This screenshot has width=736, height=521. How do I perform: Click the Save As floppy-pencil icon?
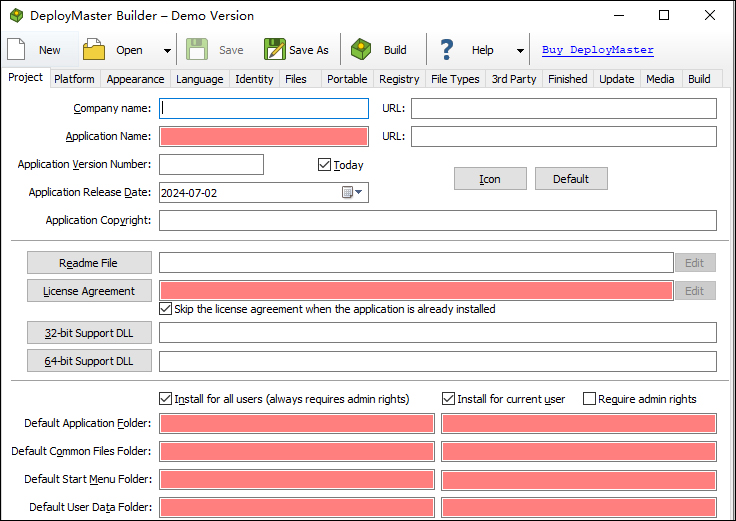(275, 49)
